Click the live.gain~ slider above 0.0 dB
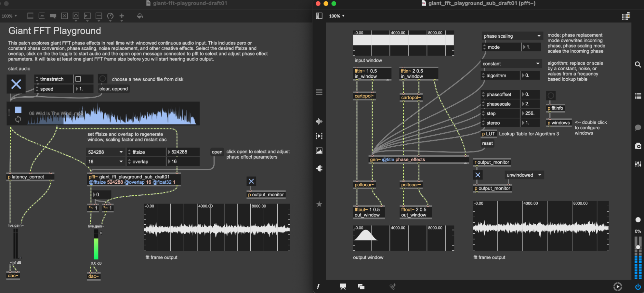 96,245
